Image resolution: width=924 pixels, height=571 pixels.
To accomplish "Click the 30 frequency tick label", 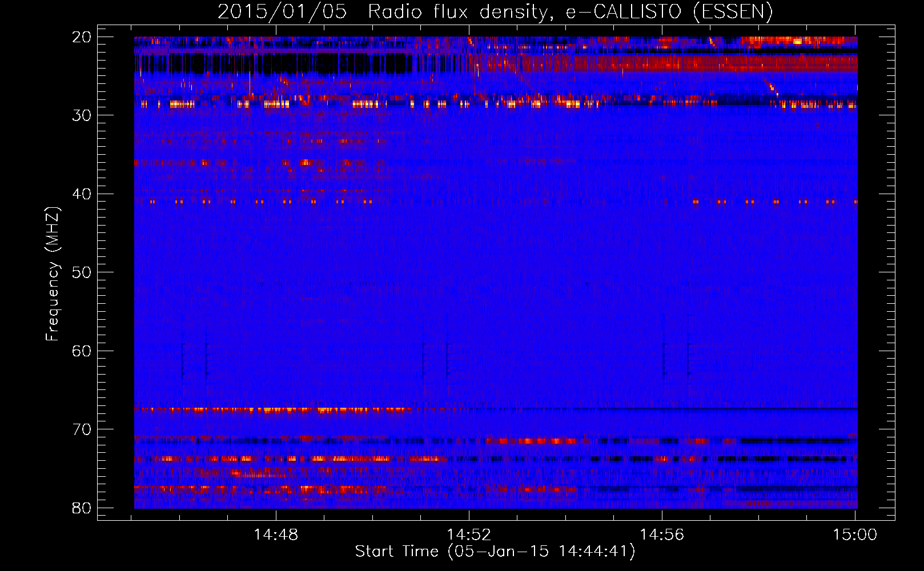I will [x=82, y=115].
